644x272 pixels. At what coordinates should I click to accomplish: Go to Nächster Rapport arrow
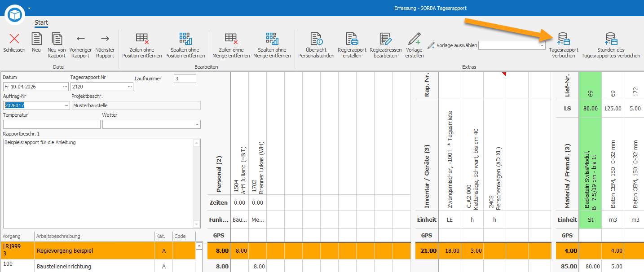[105, 39]
